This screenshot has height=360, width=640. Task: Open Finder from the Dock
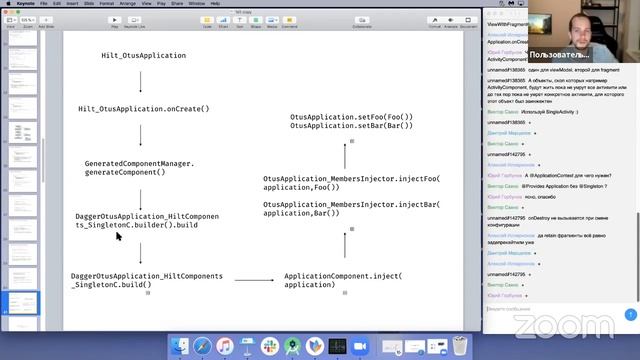180,346
